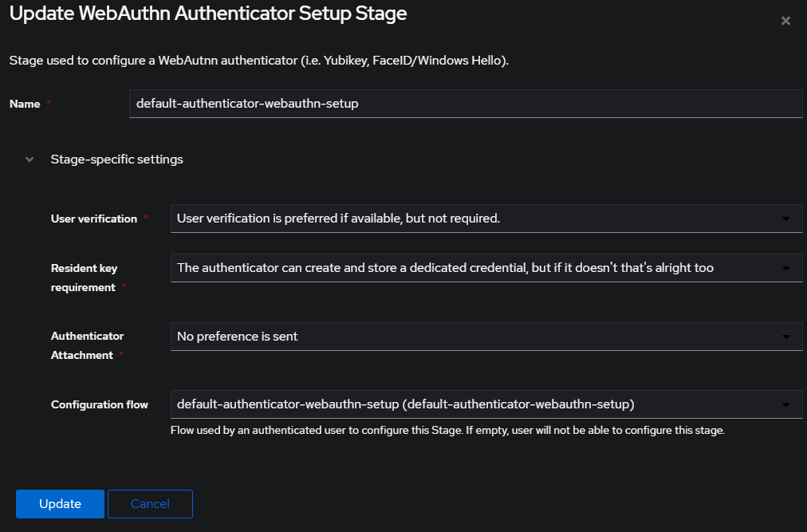This screenshot has width=807, height=532.
Task: Click the Configuration flow label
Action: [100, 405]
